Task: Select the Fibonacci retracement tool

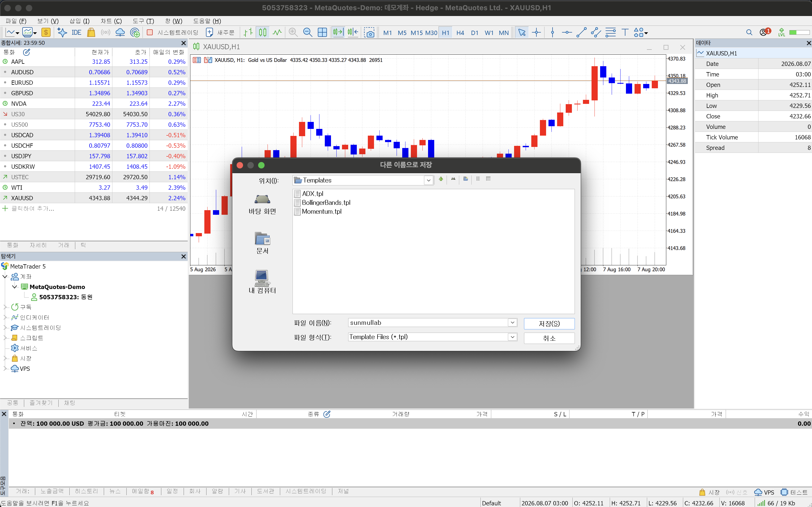Action: click(610, 33)
